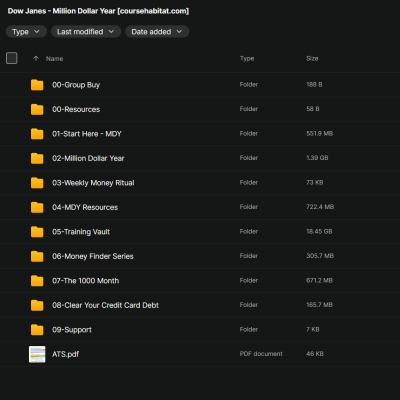Click the Type column header
400x400 pixels.
point(247,59)
